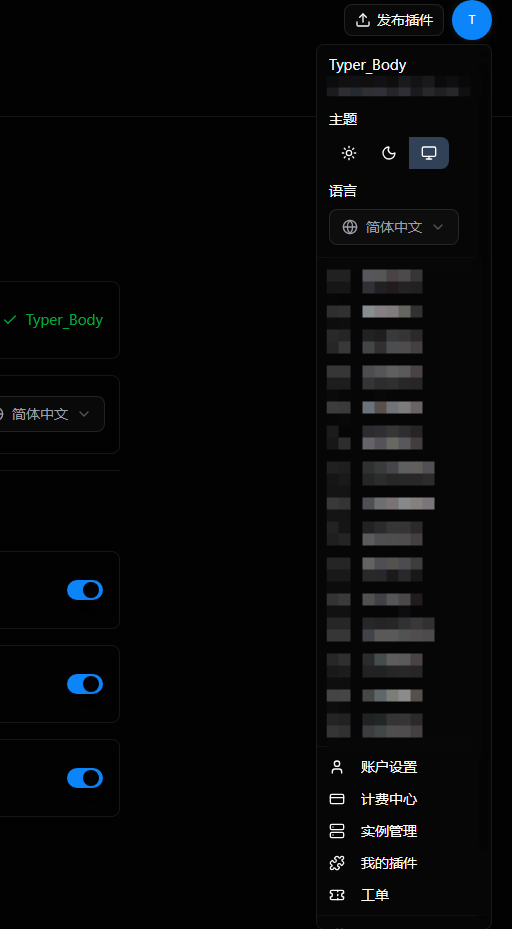This screenshot has width=512, height=929.
Task: Click the 语言 language label
Action: pos(343,191)
